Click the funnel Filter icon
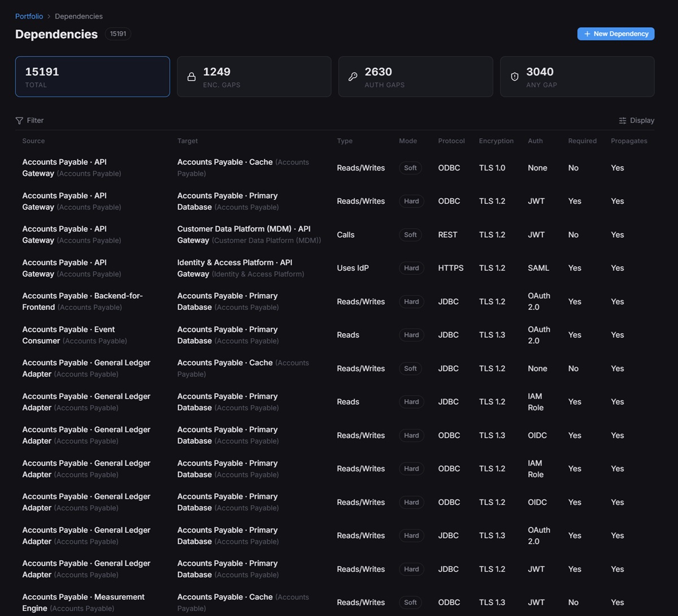Viewport: 678px width, 616px height. pyautogui.click(x=19, y=121)
